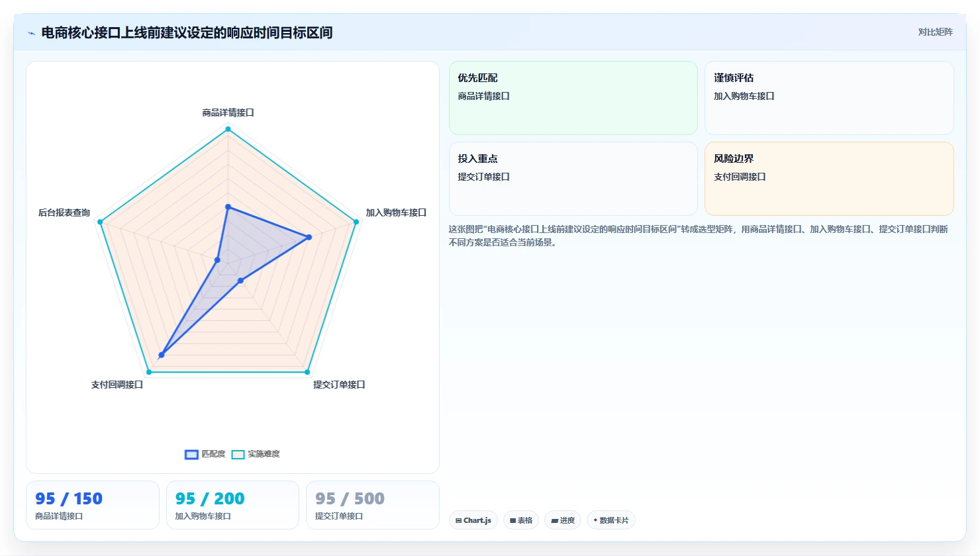
Task: Click the page title 电商核心接口上线前建议设定的响应时间目标区间
Action: click(187, 32)
